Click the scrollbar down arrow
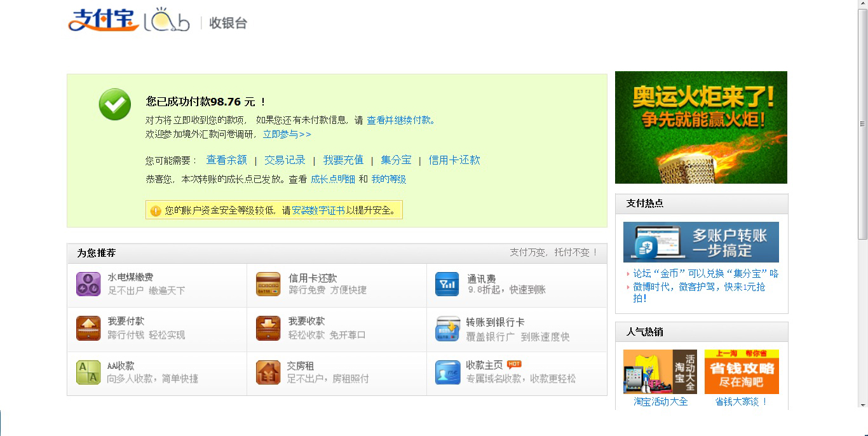The image size is (868, 436). (862, 405)
